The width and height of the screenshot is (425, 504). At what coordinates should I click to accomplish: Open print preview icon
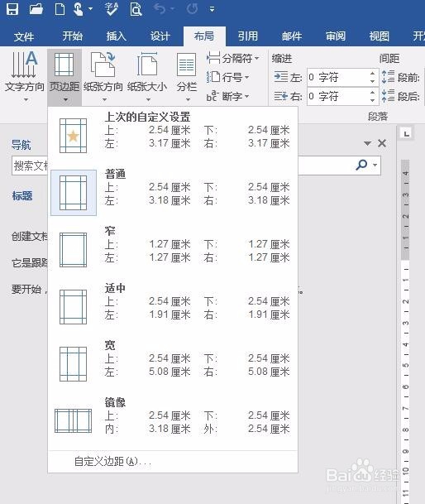[x=136, y=8]
